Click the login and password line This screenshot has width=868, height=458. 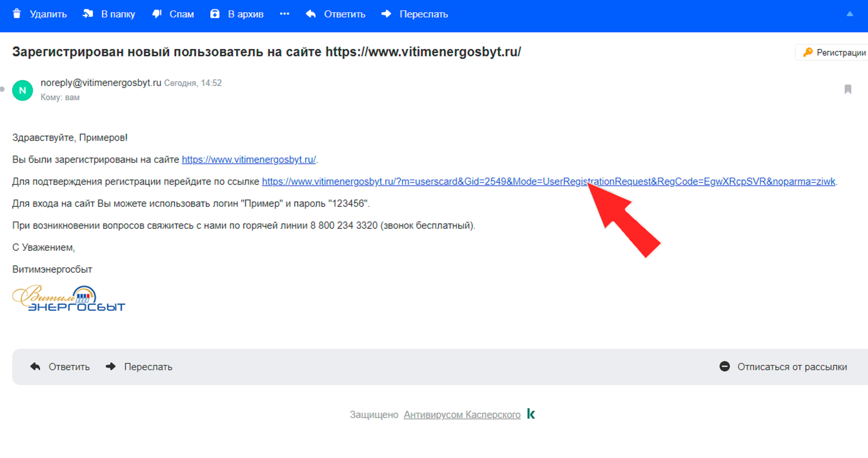point(191,203)
